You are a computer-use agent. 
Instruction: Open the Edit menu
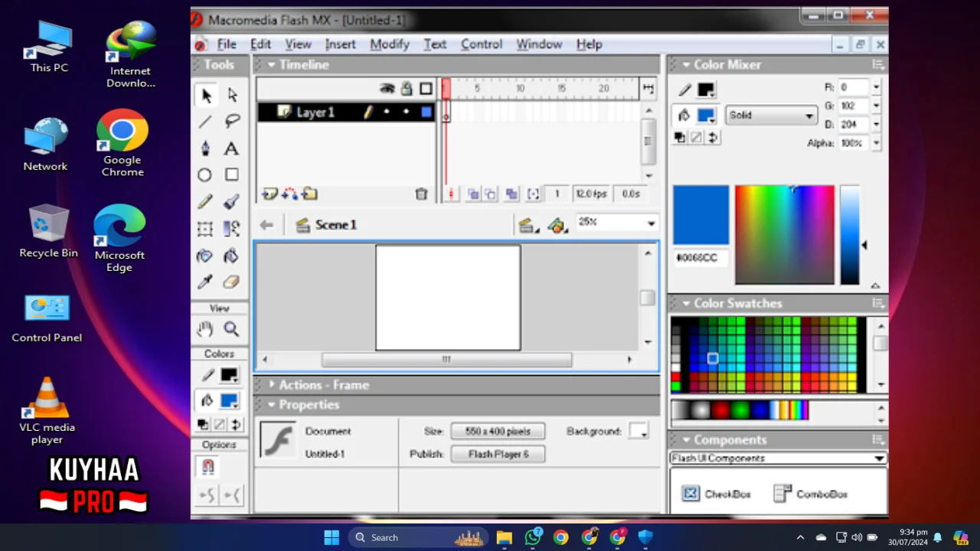tap(260, 44)
